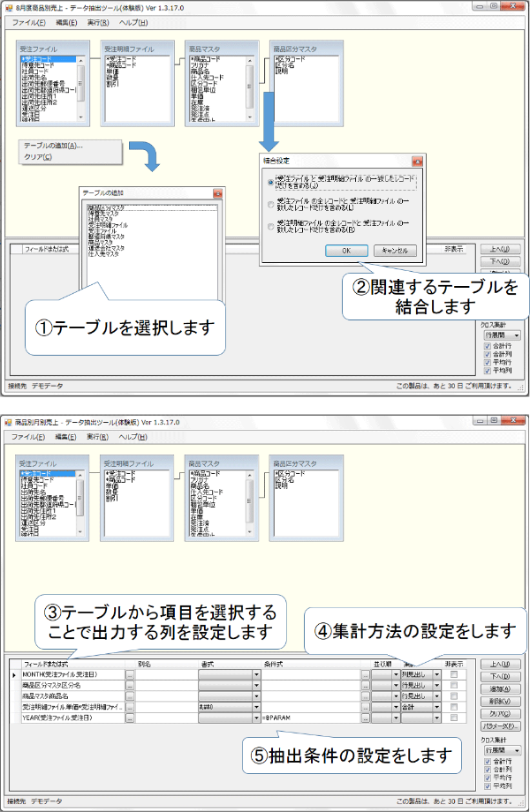Click condition cell containing =@PARAM

coord(311,718)
